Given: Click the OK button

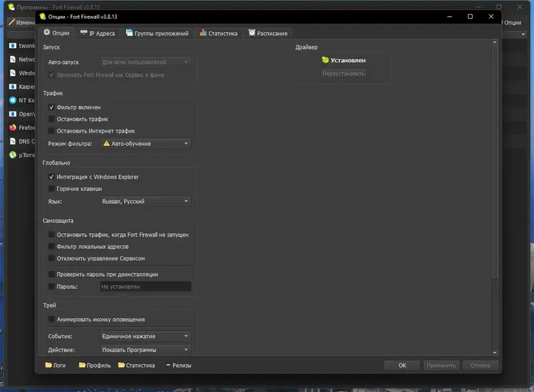Looking at the screenshot, I should point(403,365).
